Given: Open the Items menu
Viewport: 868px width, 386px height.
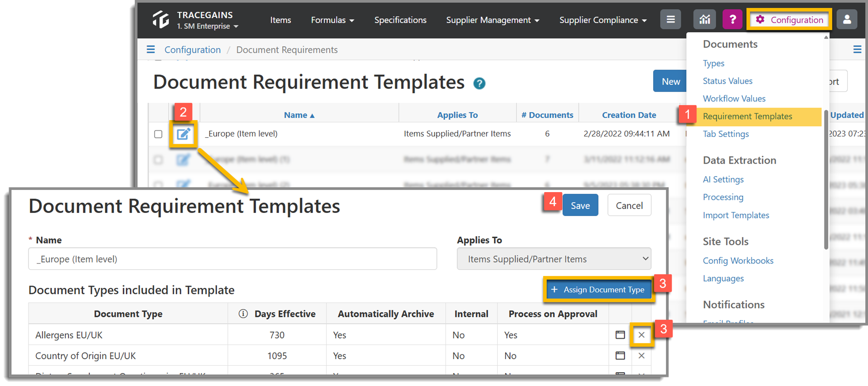Looking at the screenshot, I should coord(280,20).
